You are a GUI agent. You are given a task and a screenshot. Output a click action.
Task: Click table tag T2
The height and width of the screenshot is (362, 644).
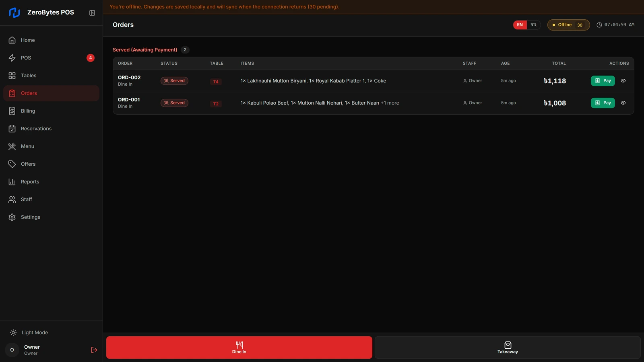[216, 104]
